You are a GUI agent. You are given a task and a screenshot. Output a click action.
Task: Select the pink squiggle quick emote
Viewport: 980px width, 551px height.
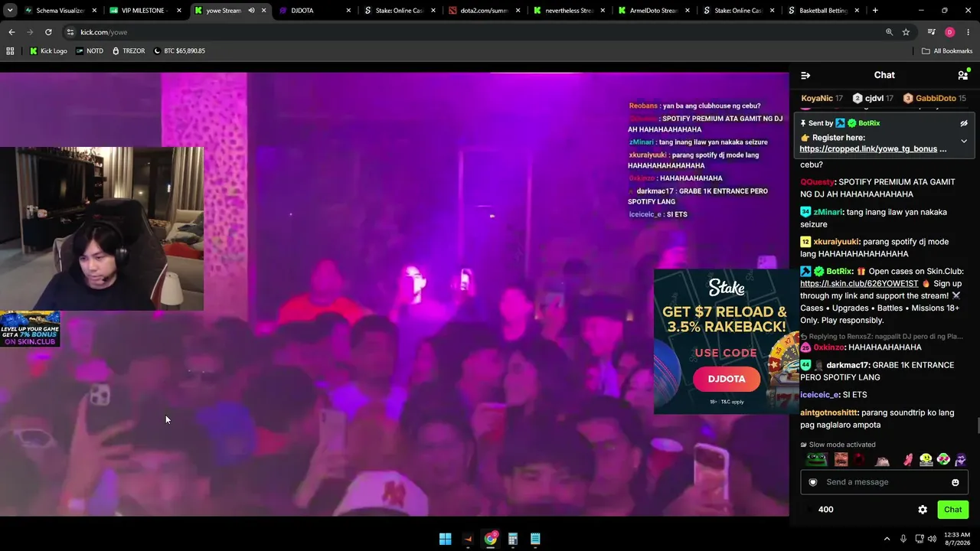click(908, 460)
